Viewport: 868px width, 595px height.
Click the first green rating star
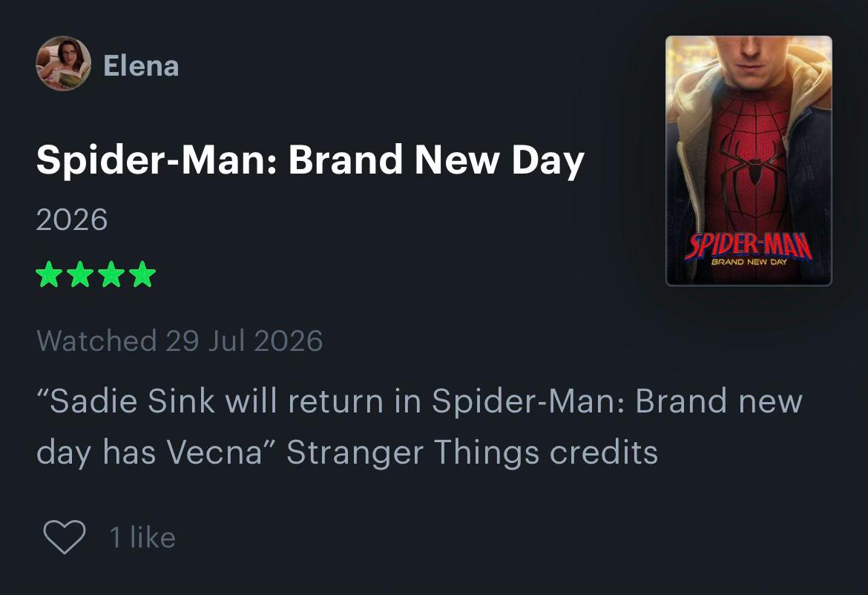(x=49, y=274)
